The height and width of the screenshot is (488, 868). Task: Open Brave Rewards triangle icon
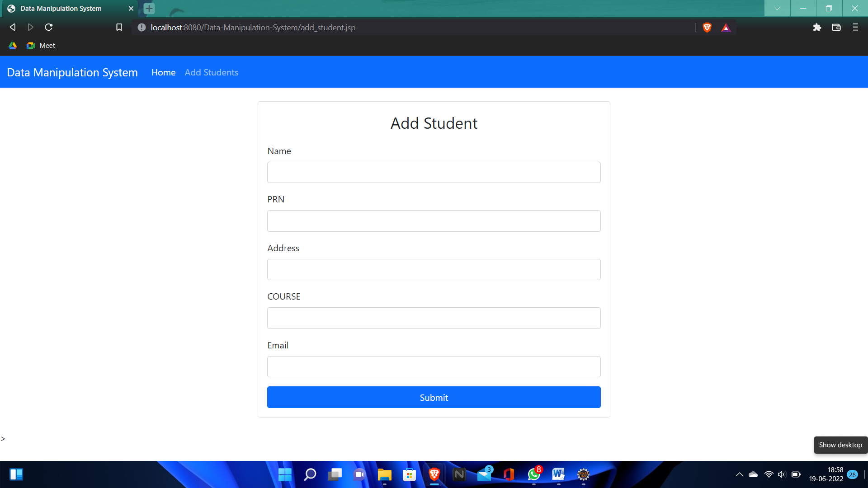pos(726,28)
